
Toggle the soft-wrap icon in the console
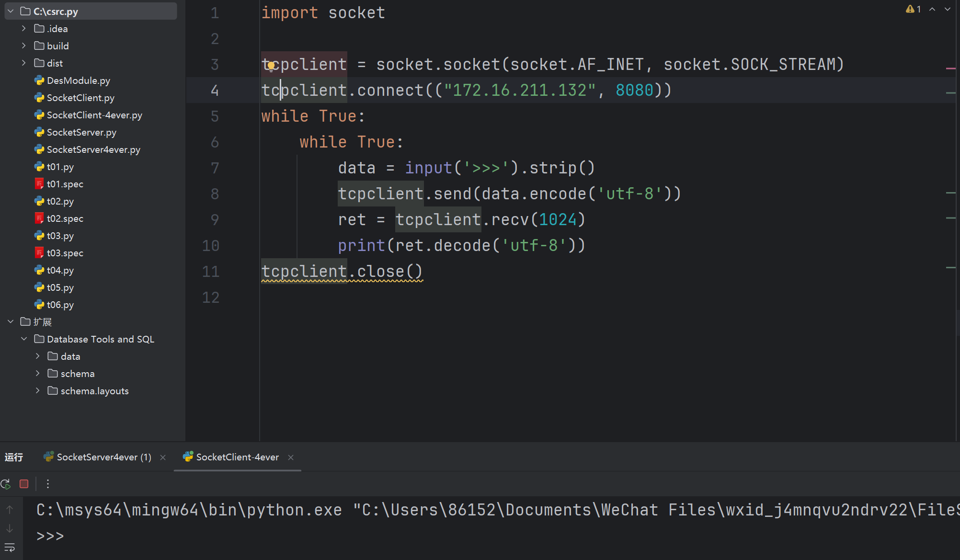pos(10,547)
